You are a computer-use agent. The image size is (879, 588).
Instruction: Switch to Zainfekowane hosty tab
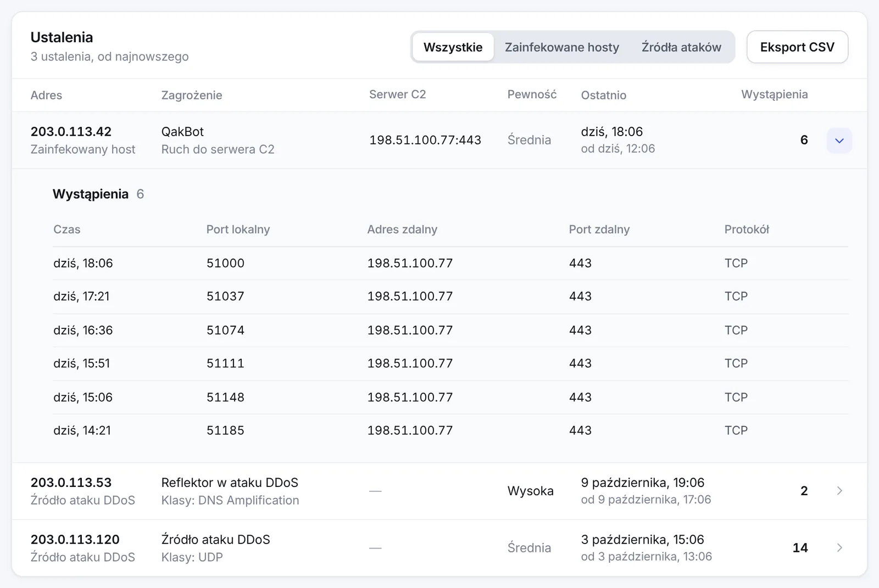[562, 47]
